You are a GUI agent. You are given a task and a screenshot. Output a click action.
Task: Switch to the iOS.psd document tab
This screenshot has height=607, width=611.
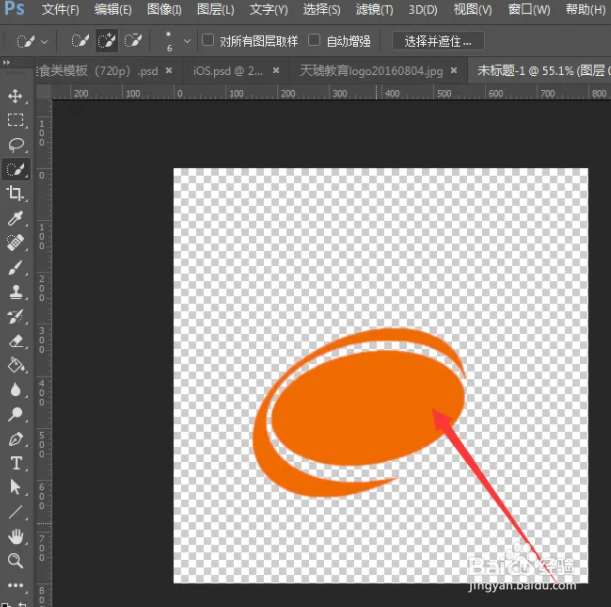228,71
